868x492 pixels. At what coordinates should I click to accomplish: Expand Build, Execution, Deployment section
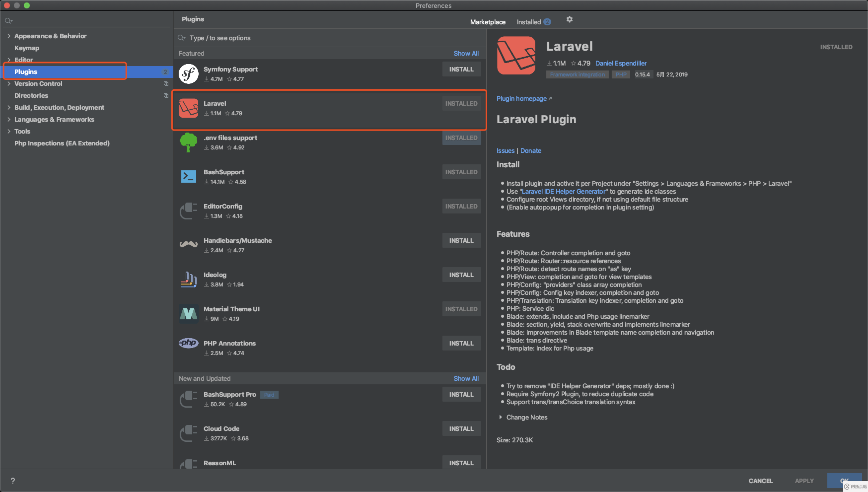coord(9,107)
